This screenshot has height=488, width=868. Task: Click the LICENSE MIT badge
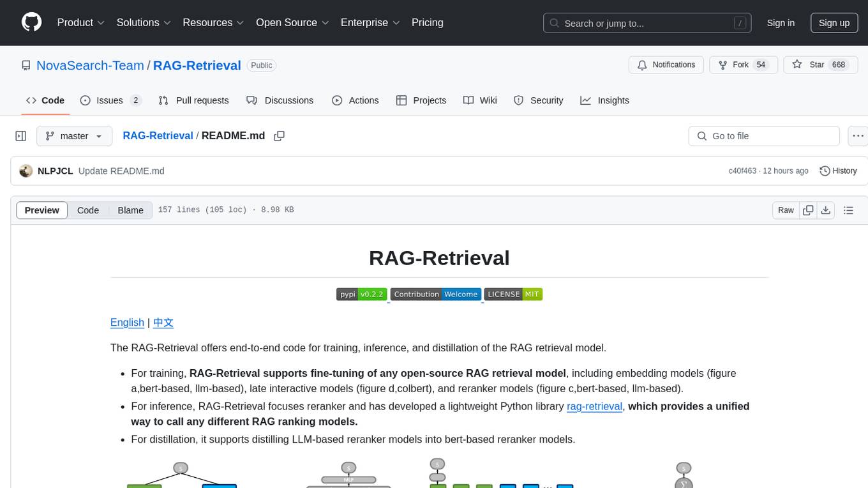pos(513,294)
